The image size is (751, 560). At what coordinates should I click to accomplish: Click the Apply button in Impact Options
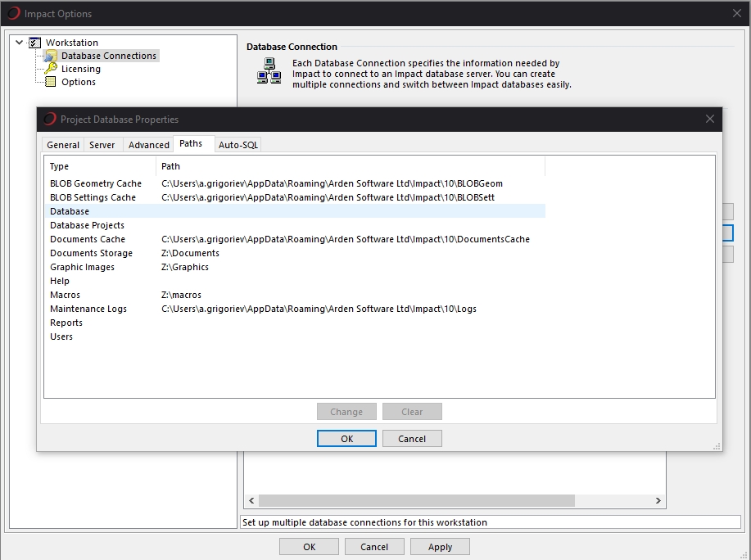tap(440, 547)
